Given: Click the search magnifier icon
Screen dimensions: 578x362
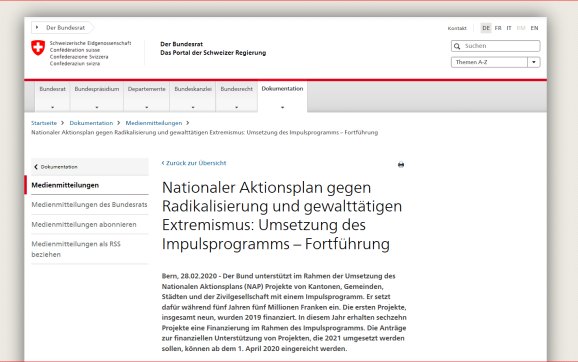Looking at the screenshot, I should [457, 46].
